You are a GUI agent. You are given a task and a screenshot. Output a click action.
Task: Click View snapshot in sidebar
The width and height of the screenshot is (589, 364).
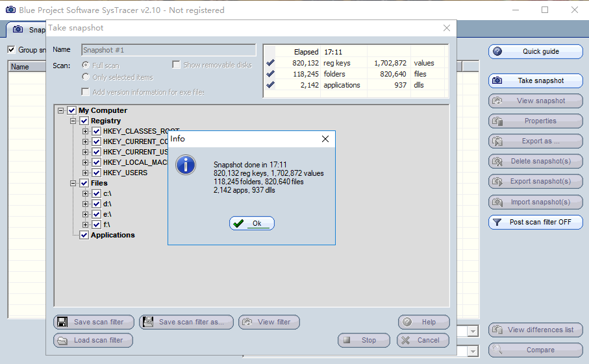click(536, 101)
